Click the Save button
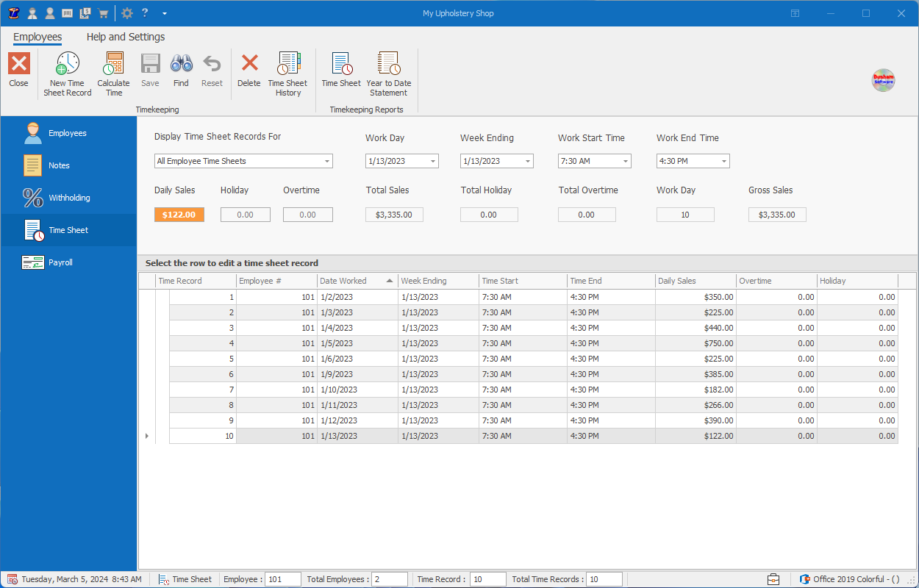 [x=150, y=73]
